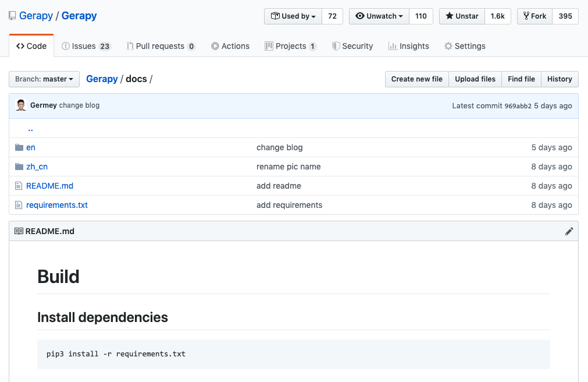This screenshot has height=382, width=588.
Task: Click the pencil icon to edit README
Action: tap(569, 231)
